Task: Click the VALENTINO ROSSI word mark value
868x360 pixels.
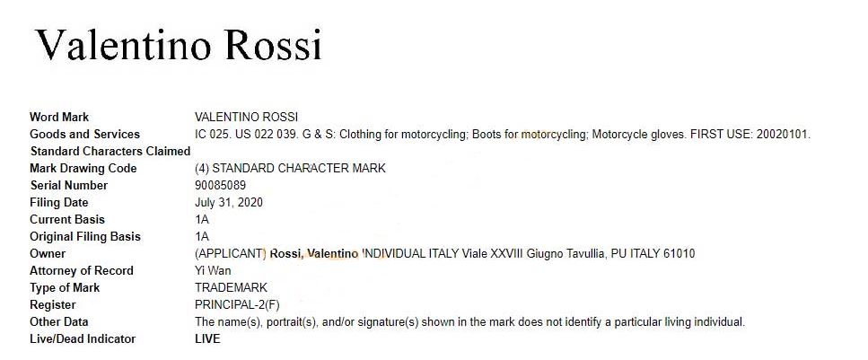Action: pyautogui.click(x=246, y=117)
